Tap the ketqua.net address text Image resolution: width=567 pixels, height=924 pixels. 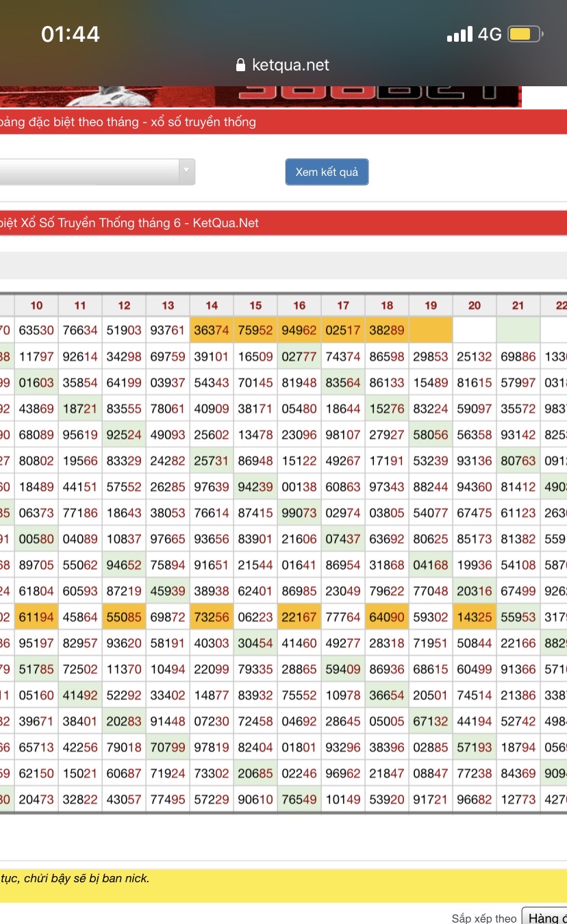(x=290, y=66)
